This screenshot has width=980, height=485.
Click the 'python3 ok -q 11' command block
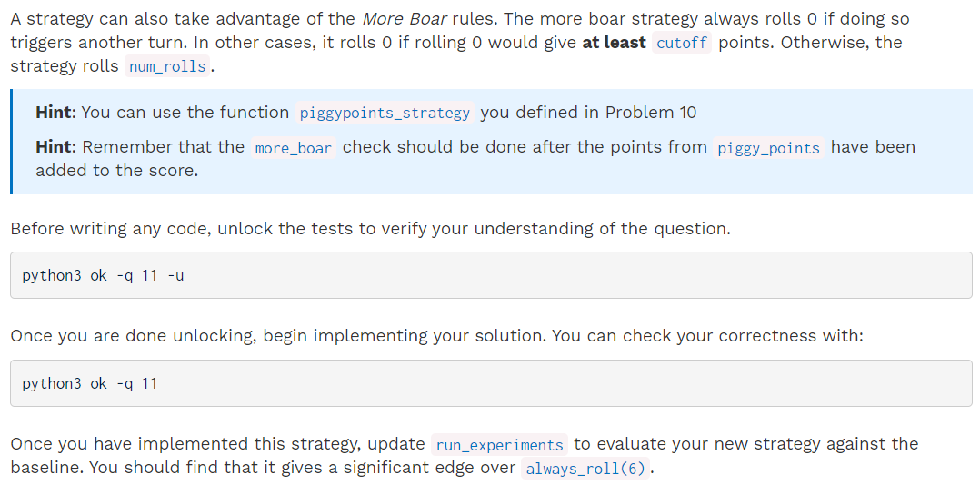coord(491,383)
